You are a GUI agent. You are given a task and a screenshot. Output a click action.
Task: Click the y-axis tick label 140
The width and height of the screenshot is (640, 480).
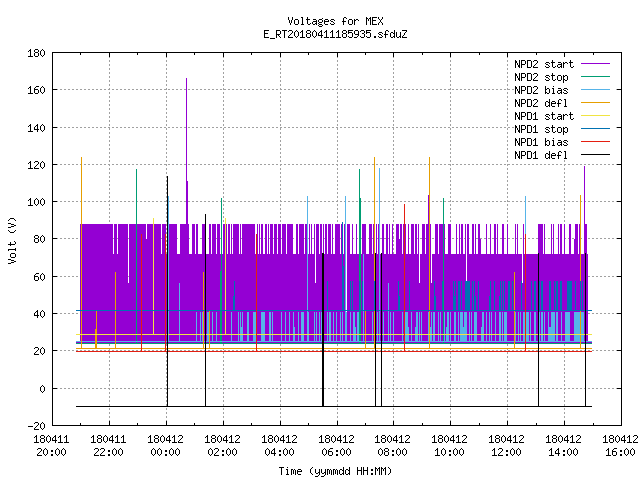(x=36, y=128)
